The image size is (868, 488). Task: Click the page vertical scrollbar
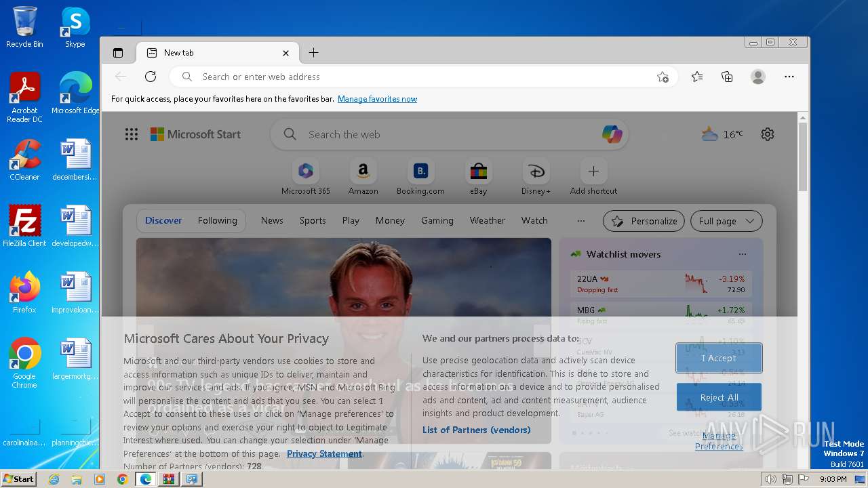point(803,156)
